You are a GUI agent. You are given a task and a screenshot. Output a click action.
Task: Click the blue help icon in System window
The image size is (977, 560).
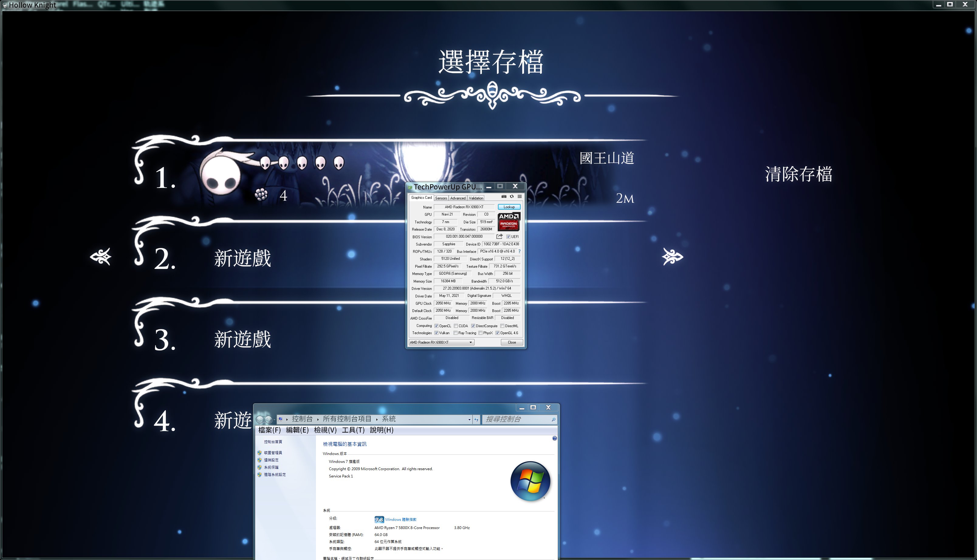[554, 439]
